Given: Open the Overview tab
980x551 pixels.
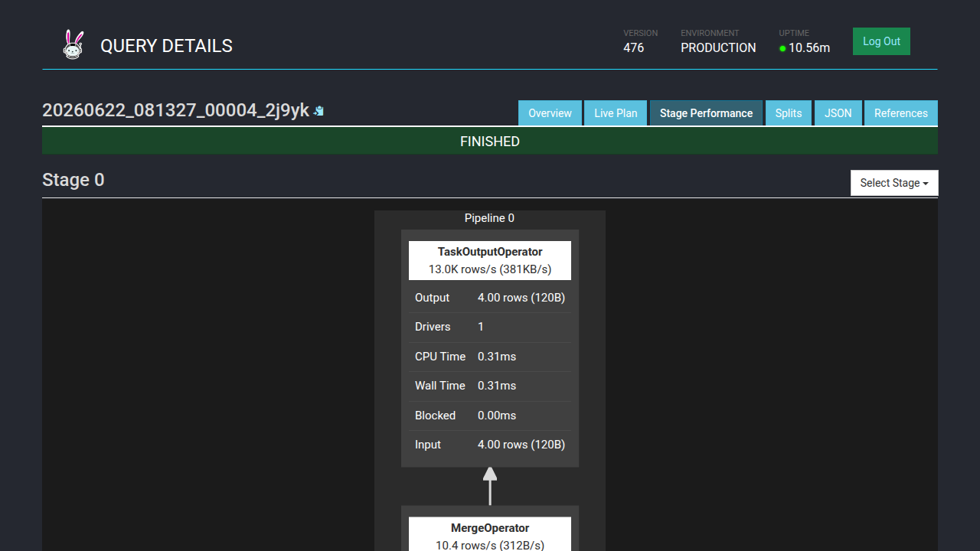Looking at the screenshot, I should point(550,113).
